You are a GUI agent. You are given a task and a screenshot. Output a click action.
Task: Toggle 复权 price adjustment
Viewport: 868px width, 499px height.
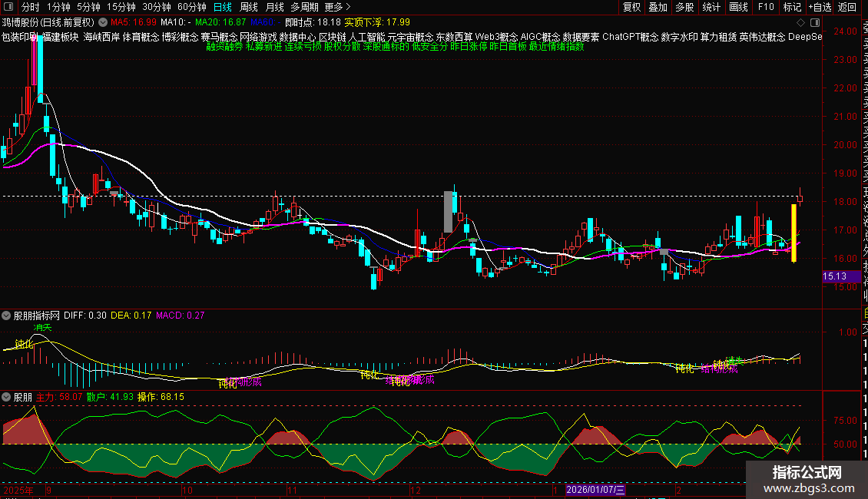[631, 7]
